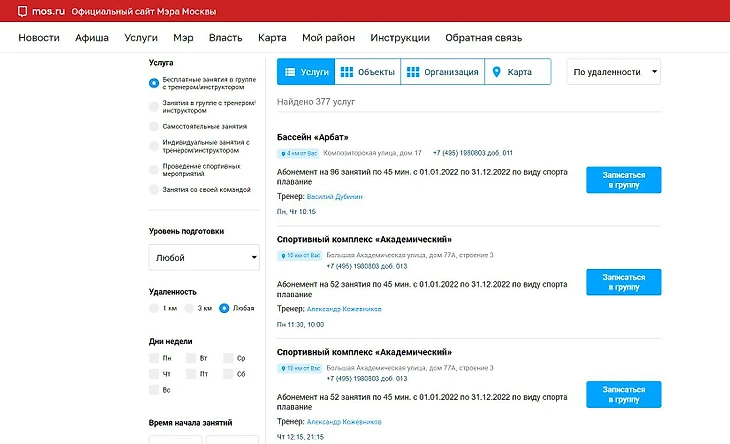730x444 pixels.
Task: Check the Пт weekday checkbox
Action: [x=191, y=374]
